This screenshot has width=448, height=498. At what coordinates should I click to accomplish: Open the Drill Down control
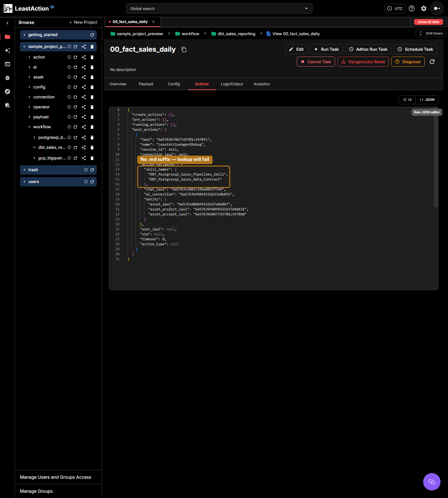pyautogui.click(x=431, y=33)
